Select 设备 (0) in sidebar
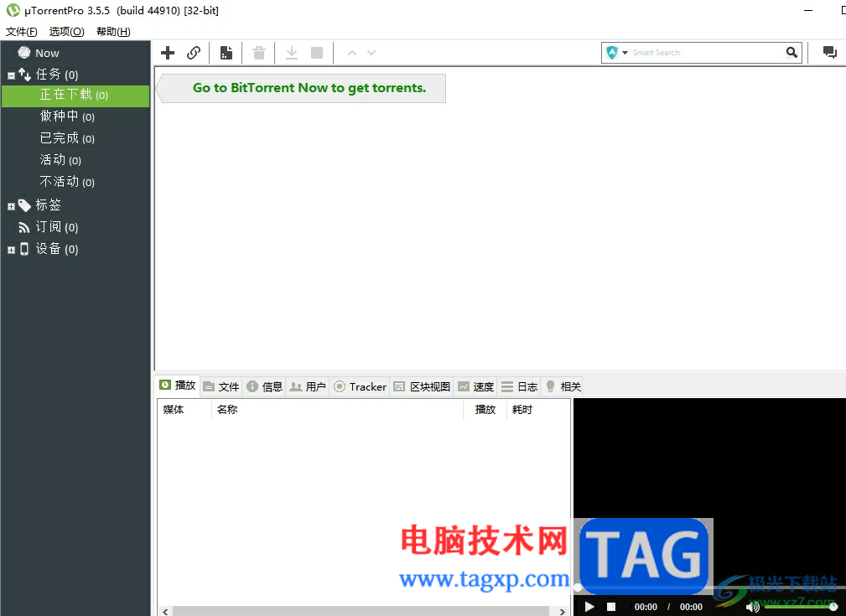Screen dimensions: 846x616 coord(57,249)
